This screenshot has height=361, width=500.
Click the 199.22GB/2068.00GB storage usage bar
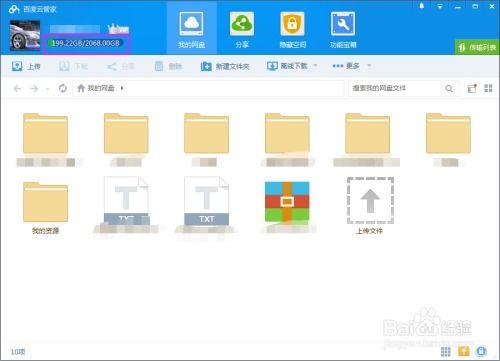coord(86,43)
